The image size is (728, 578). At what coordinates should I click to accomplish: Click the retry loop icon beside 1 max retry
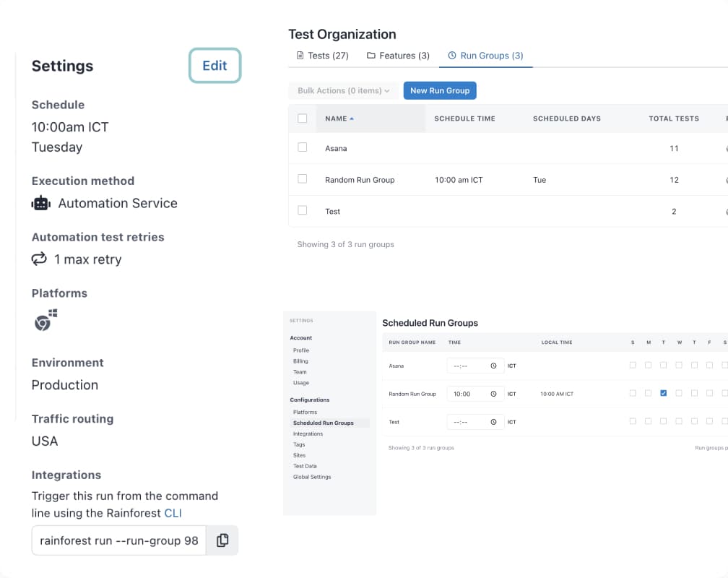tap(39, 259)
